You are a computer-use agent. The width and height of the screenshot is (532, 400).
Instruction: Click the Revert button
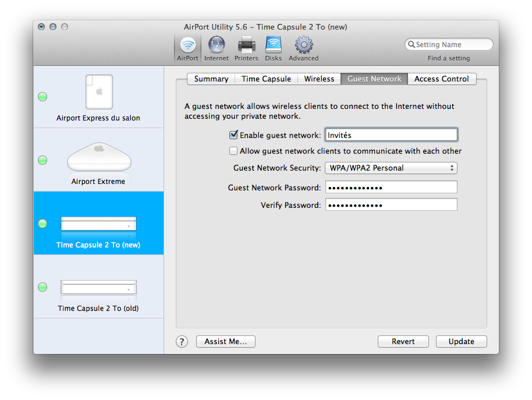click(403, 342)
